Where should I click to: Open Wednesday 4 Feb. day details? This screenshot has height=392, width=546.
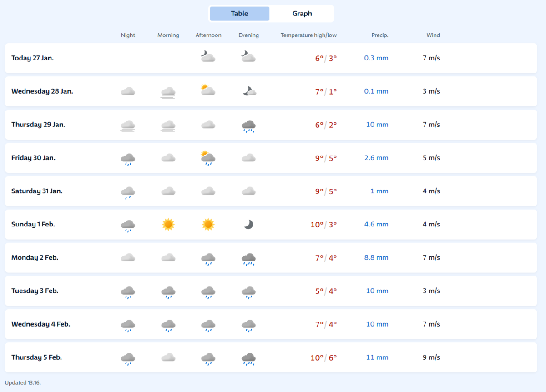[41, 324]
